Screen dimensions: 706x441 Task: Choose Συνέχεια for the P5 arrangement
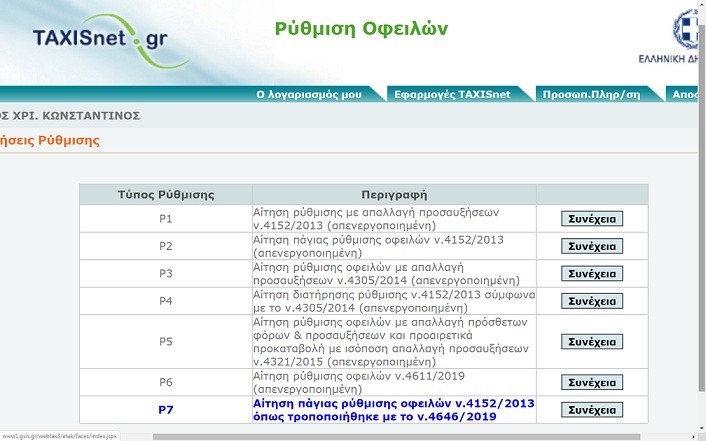(x=591, y=342)
